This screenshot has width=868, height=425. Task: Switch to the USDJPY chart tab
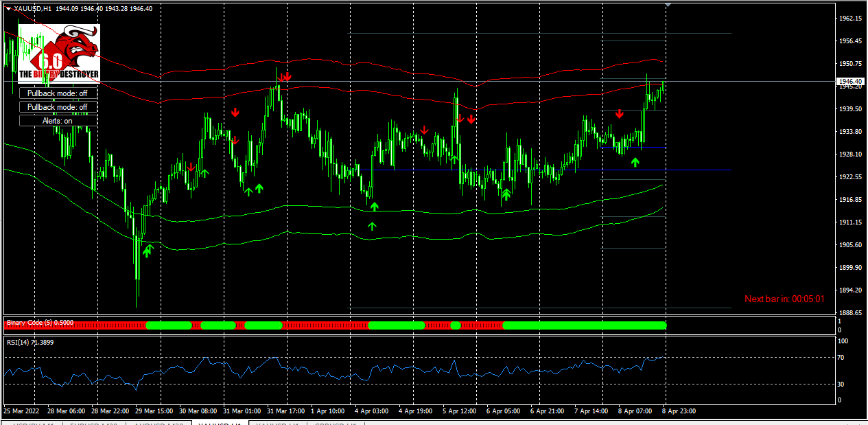(34, 424)
